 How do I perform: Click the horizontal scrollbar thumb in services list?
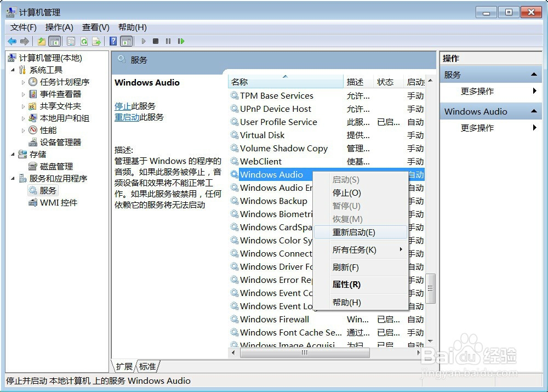(305, 353)
